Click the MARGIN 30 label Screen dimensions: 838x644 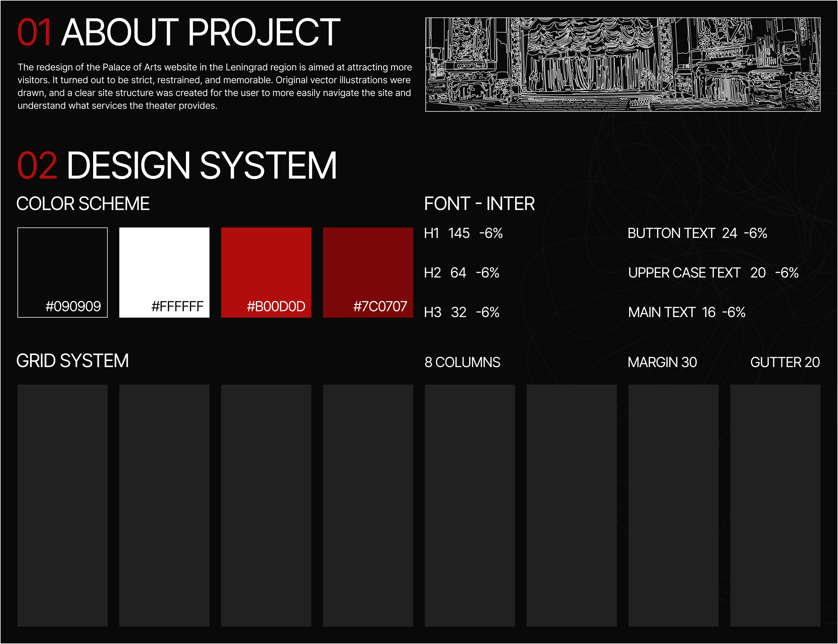click(662, 362)
